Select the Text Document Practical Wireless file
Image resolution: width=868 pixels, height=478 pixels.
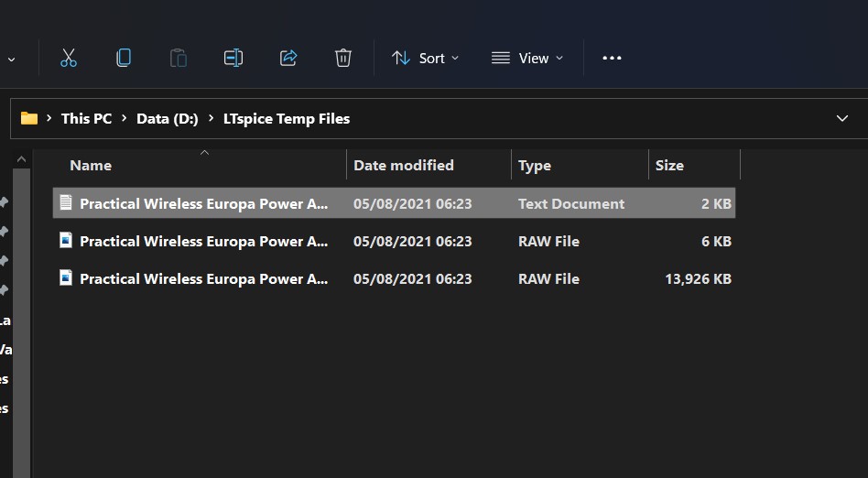pos(394,202)
